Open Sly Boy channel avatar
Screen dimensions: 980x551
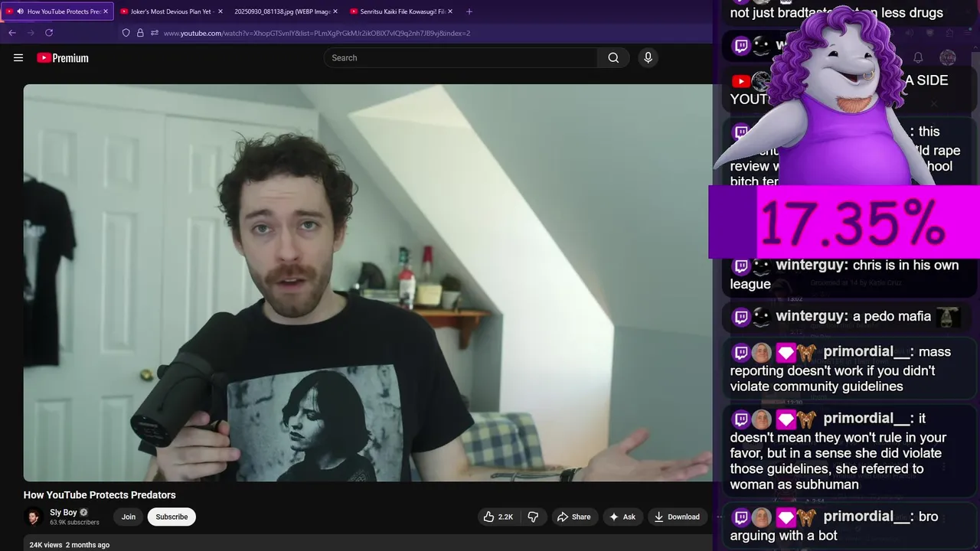(x=34, y=517)
